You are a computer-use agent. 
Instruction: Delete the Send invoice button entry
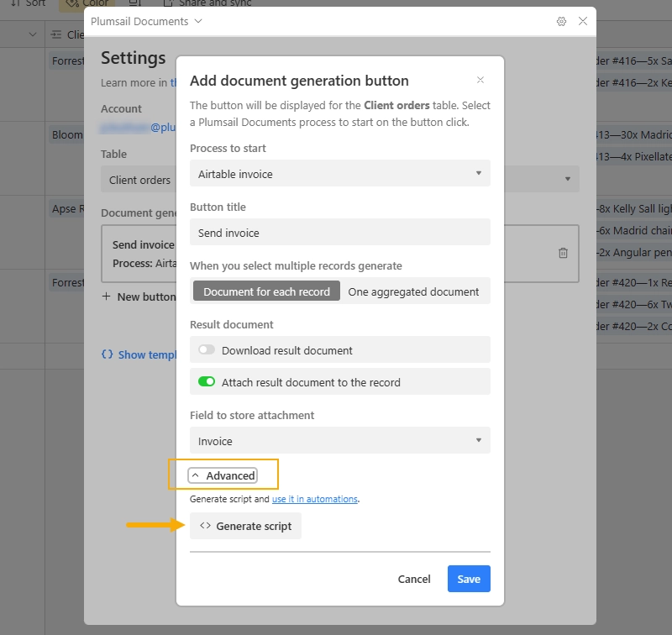click(563, 253)
